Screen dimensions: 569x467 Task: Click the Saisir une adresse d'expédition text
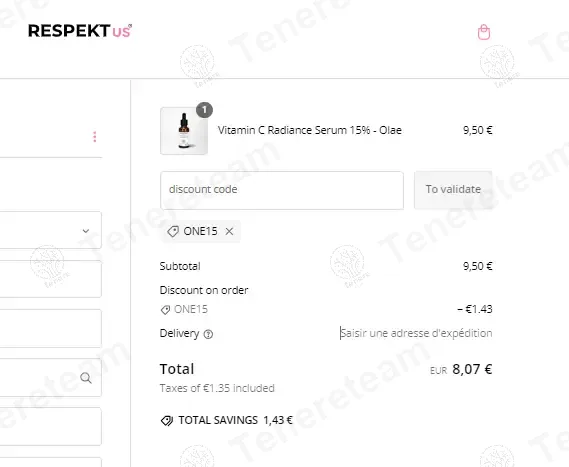(416, 333)
